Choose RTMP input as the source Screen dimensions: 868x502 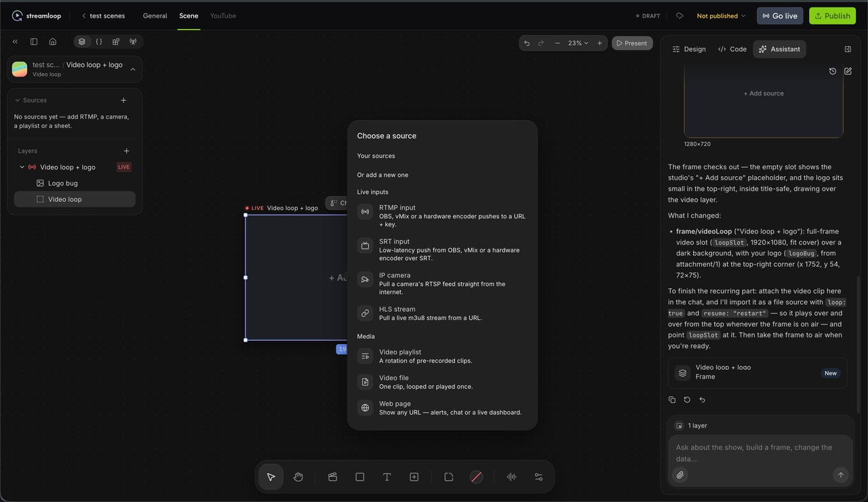tap(442, 216)
